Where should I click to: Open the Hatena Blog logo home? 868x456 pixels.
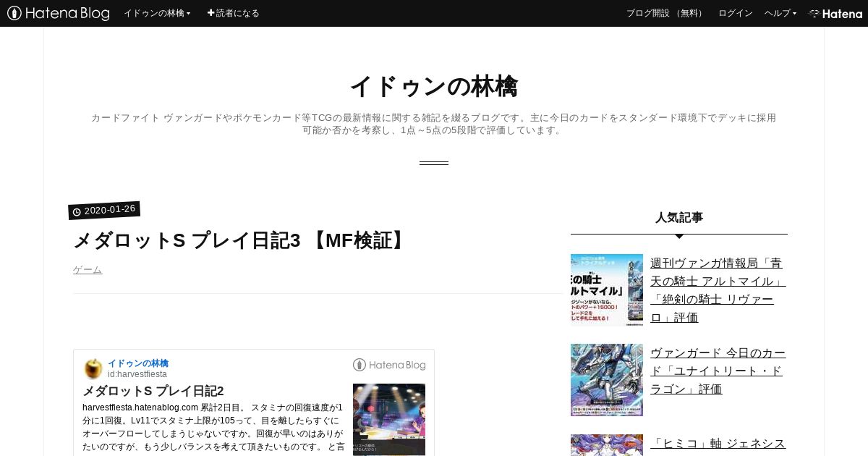point(59,13)
